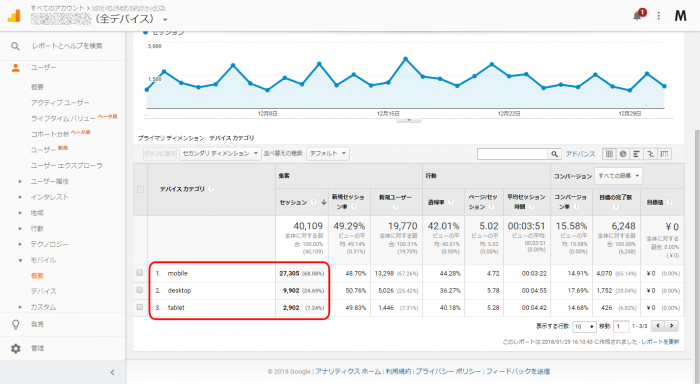Open the セカンダリ ディメンション dropdown
Image resolution: width=700 pixels, height=384 pixels.
pos(220,154)
